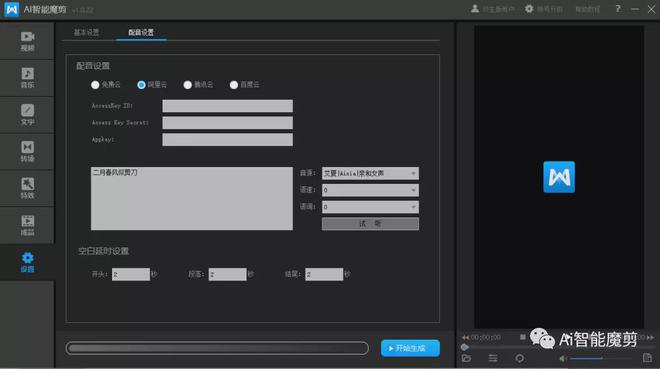Click the gear icon in the title bar
The image size is (660, 369).
(529, 9)
